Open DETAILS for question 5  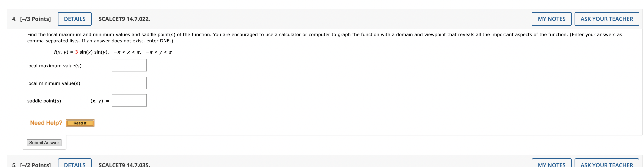tap(74, 164)
